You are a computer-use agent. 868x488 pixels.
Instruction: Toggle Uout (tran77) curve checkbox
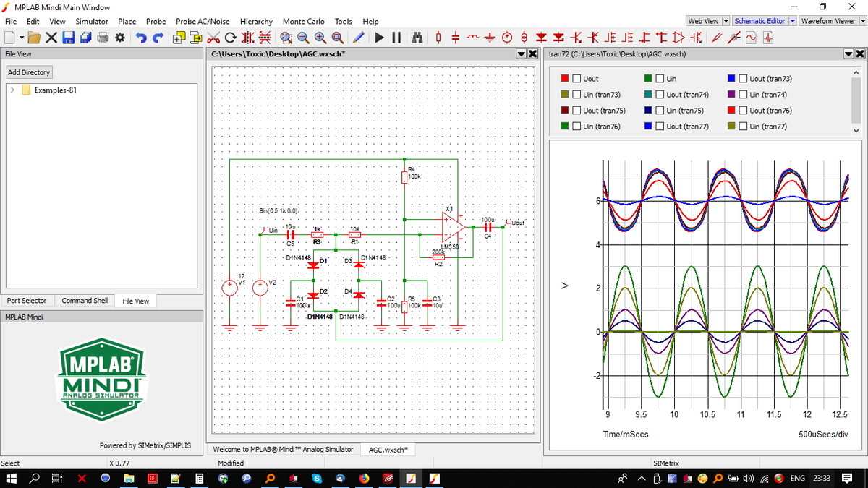[660, 127]
